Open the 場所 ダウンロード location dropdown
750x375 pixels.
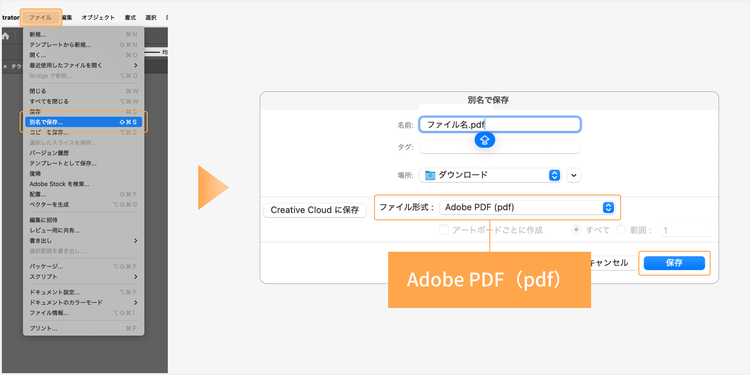click(x=490, y=175)
